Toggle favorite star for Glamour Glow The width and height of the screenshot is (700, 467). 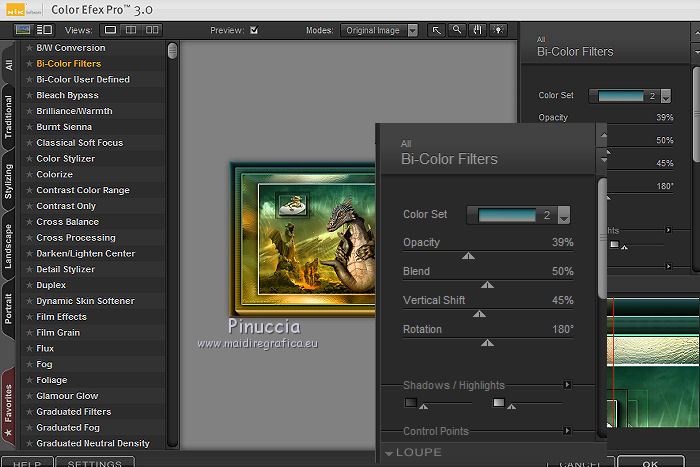29,396
